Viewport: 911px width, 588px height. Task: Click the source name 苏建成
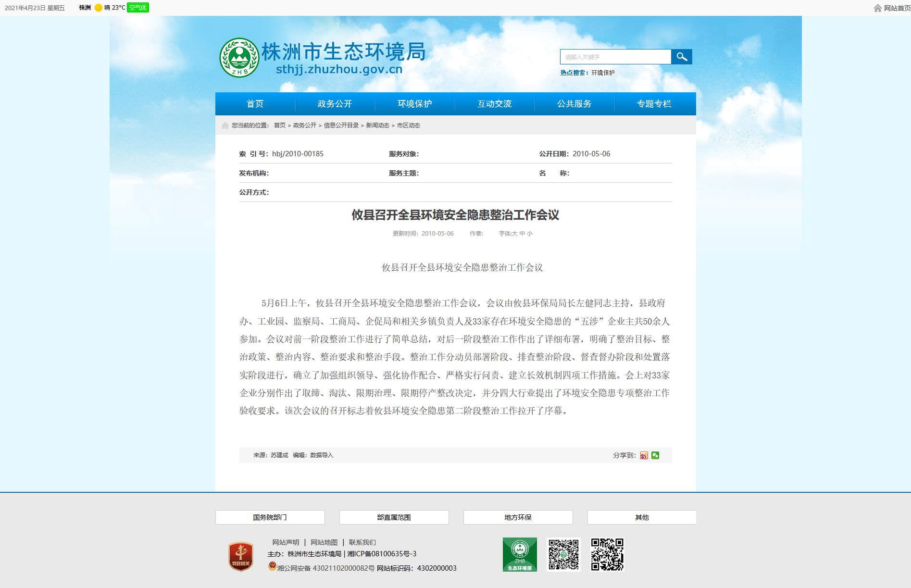[279, 455]
